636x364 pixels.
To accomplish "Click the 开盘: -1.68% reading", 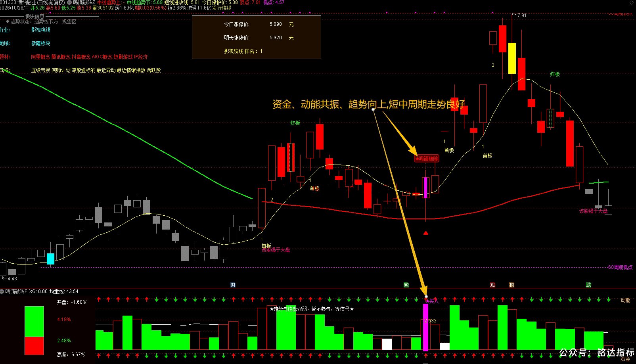I will (x=71, y=302).
